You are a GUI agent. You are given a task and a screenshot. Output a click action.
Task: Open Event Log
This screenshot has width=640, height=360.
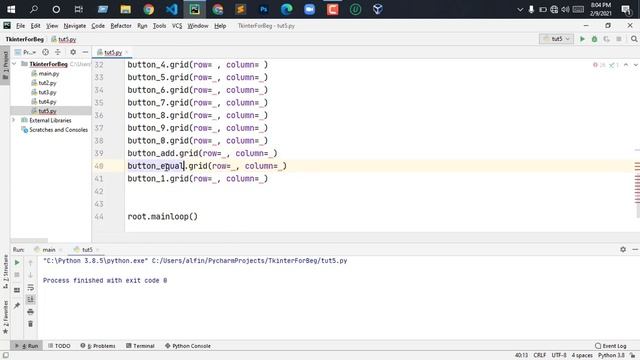click(611, 346)
